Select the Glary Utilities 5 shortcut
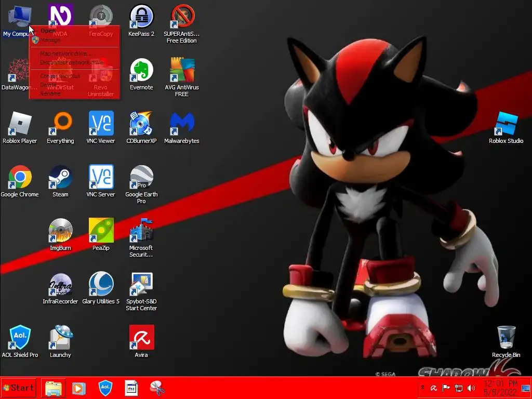The width and height of the screenshot is (532, 399). (x=101, y=288)
